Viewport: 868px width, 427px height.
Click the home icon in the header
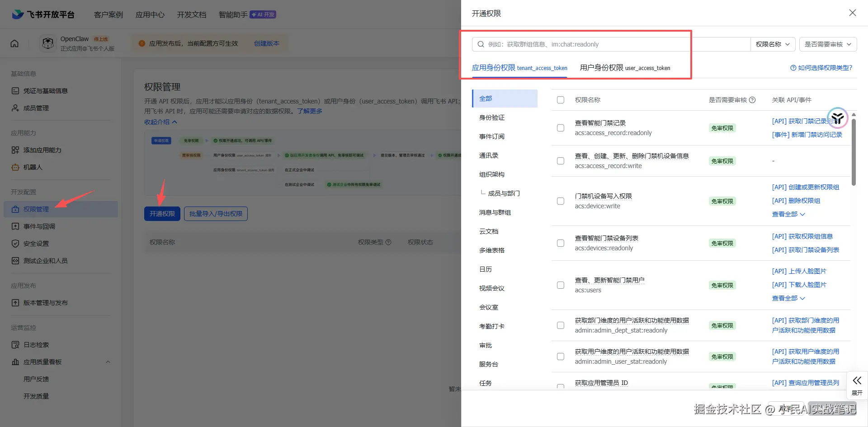[x=14, y=43]
